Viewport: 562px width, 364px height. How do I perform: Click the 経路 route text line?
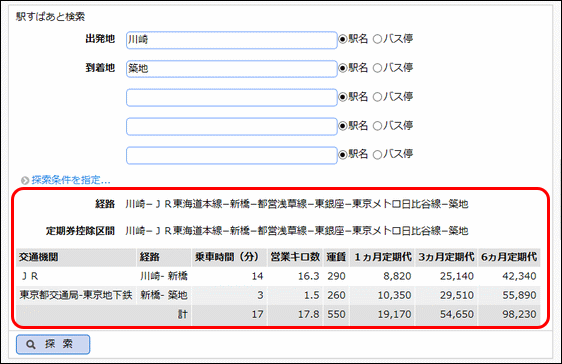click(297, 204)
